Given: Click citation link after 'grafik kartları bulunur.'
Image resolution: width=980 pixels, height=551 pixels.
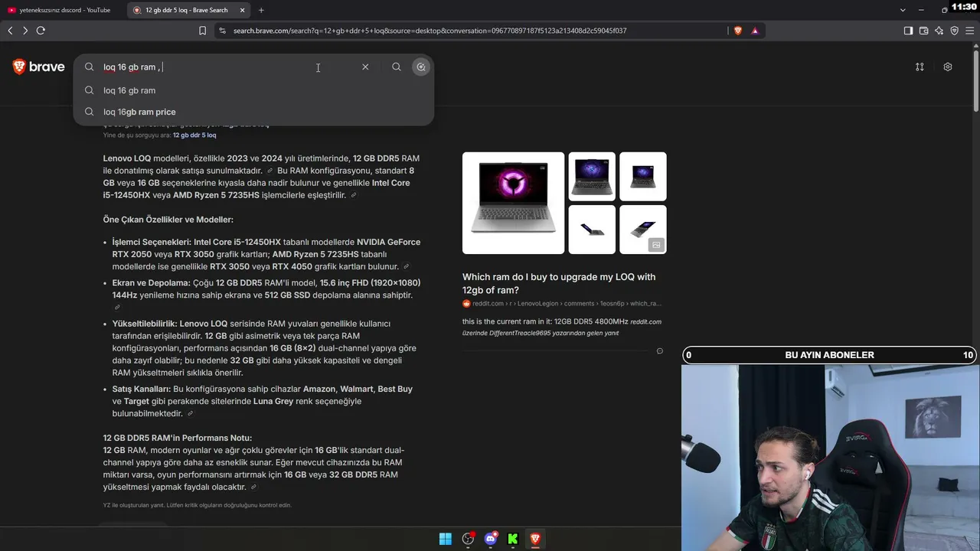Looking at the screenshot, I should tap(406, 267).
